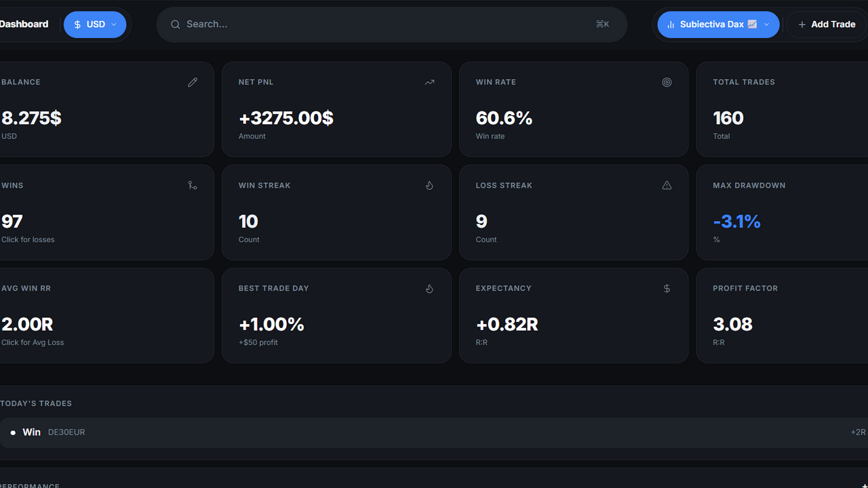868x488 pixels.
Task: Click the 2.00R average win value
Action: pyautogui.click(x=27, y=325)
